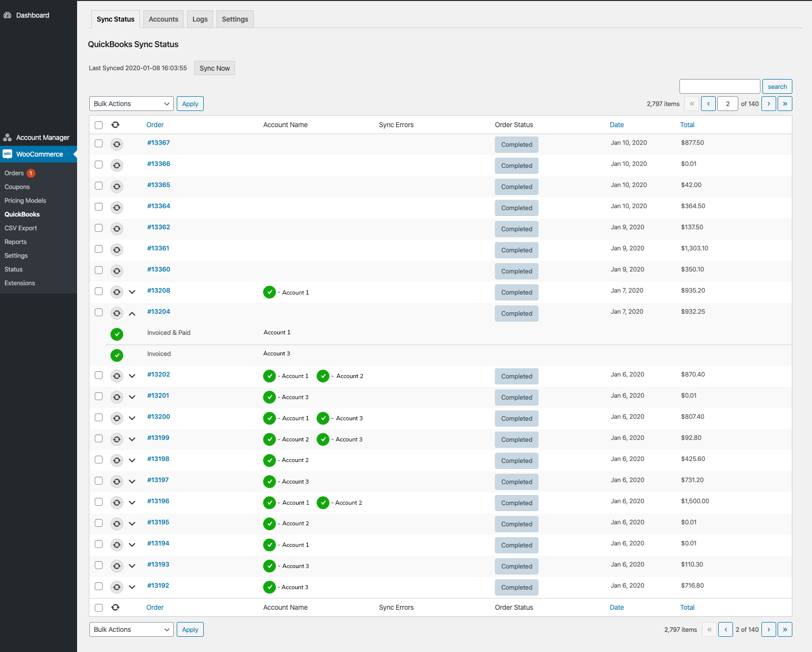
Task: Click the sync icon for order #13366
Action: [117, 165]
